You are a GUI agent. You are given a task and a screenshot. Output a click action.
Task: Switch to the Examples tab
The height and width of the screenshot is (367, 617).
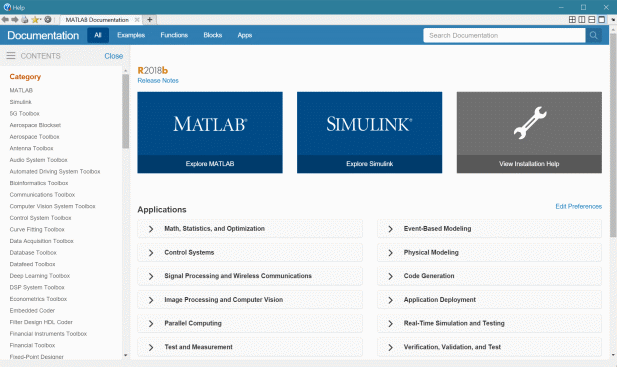(131, 35)
